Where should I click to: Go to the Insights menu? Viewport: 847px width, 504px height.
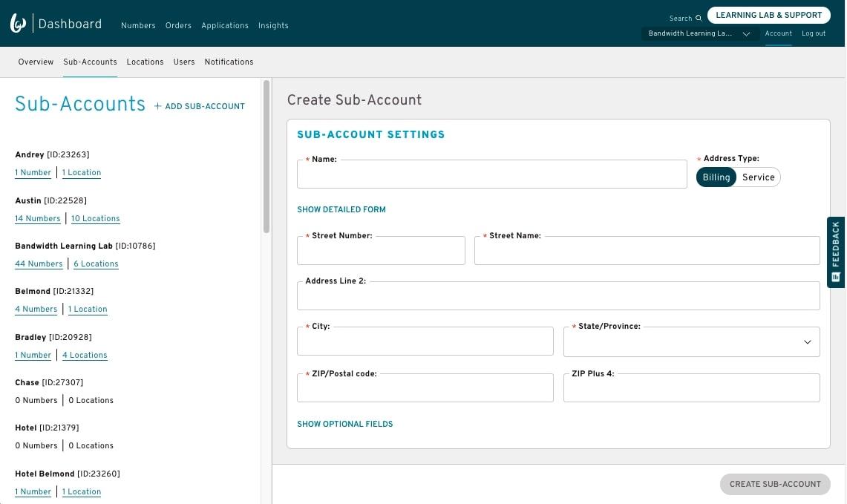coord(273,25)
